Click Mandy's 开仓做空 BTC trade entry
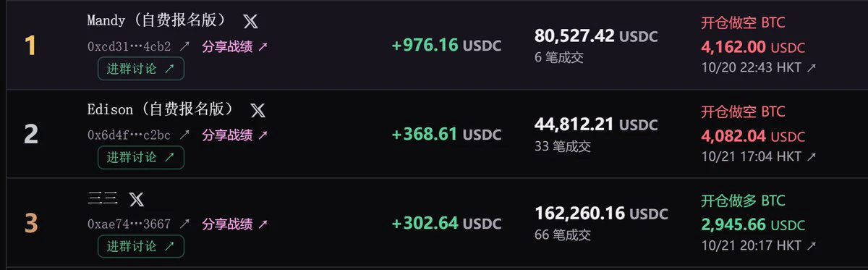868x270 pixels. [743, 22]
